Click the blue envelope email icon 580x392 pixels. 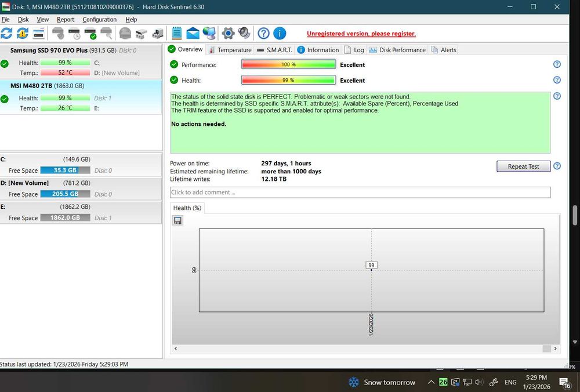(193, 33)
